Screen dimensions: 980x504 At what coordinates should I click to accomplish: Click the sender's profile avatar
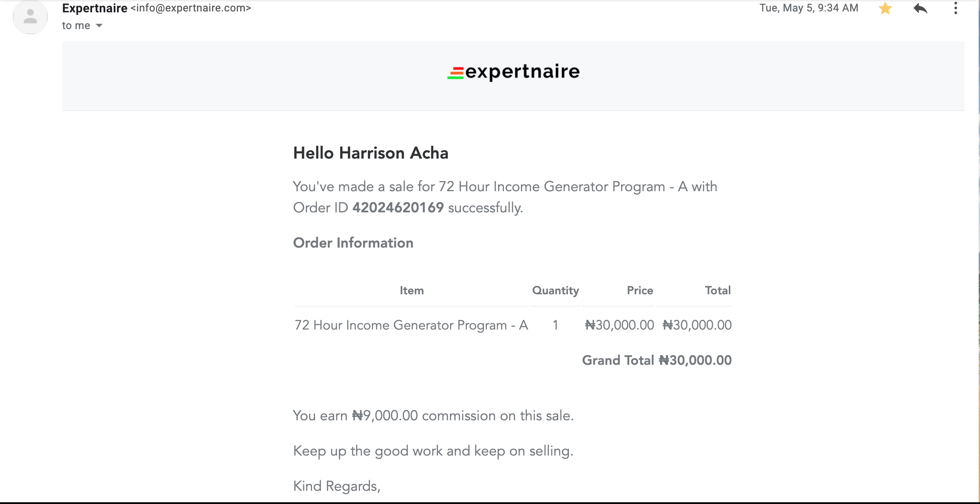[30, 17]
